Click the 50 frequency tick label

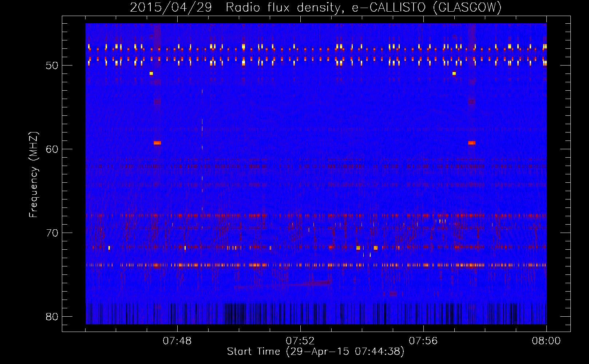(x=52, y=66)
